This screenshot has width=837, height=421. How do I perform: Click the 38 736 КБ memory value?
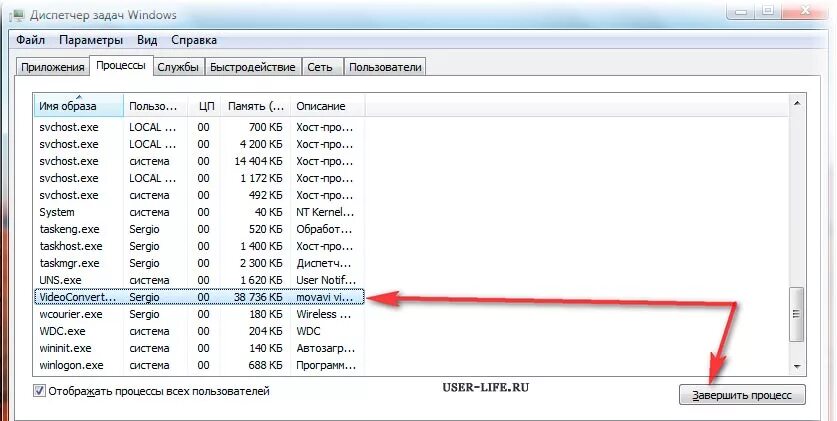click(x=258, y=297)
